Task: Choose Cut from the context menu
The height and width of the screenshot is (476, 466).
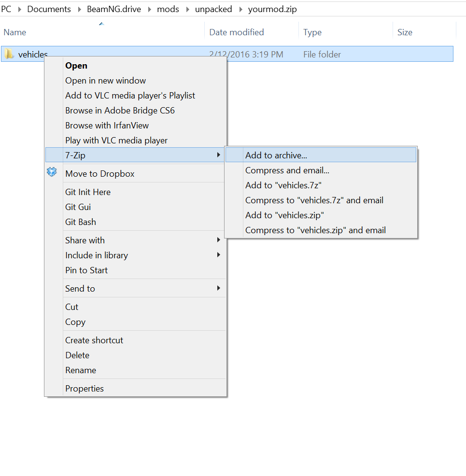Action: [135, 307]
